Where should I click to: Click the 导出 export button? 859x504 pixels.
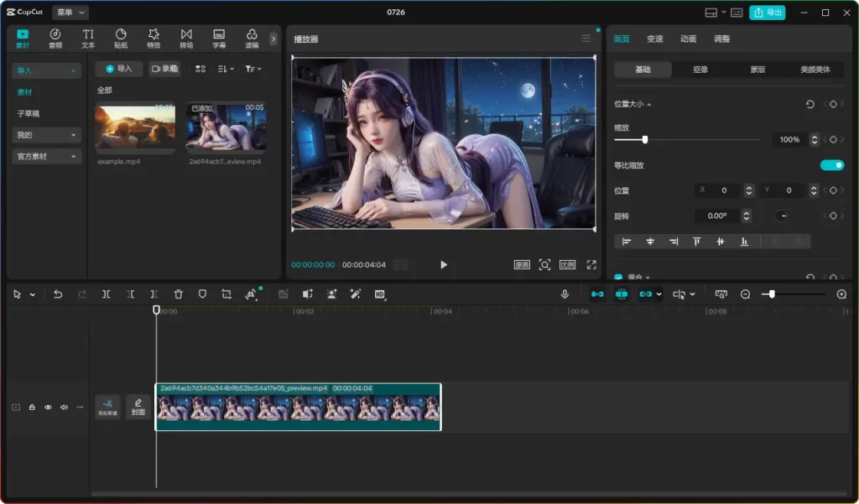(x=767, y=12)
